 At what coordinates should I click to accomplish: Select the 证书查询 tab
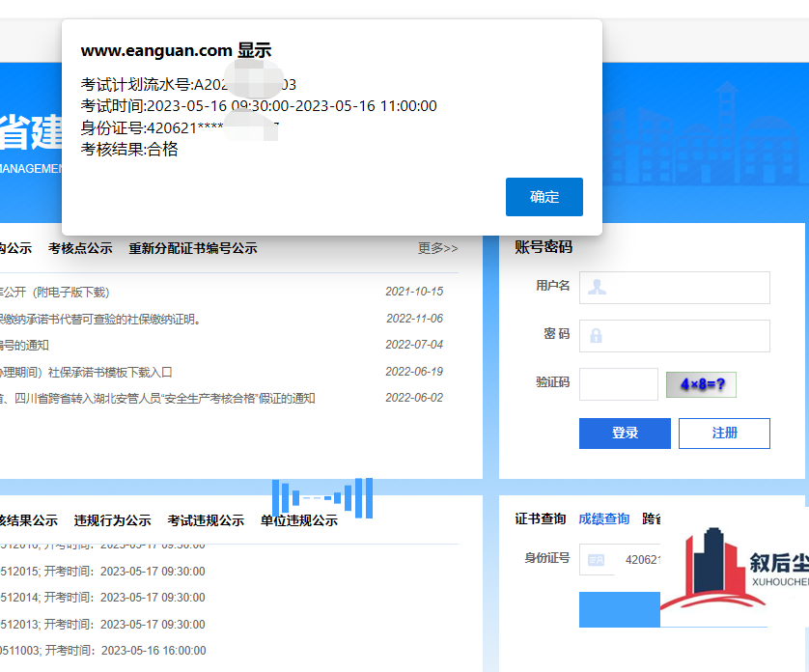(540, 519)
